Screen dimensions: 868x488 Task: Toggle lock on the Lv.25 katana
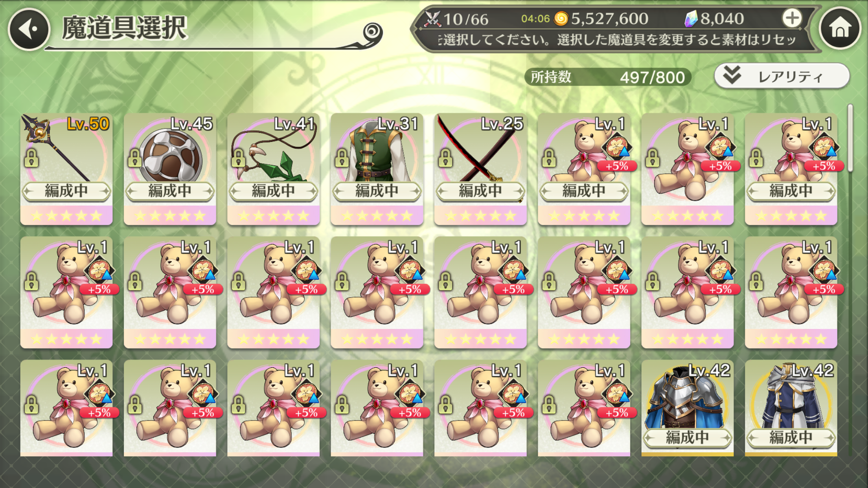pos(445,158)
